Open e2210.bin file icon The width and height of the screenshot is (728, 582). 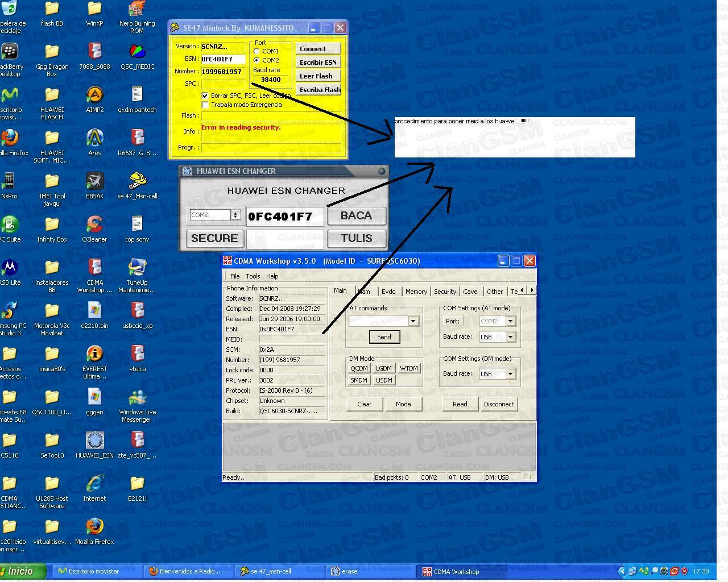point(94,311)
